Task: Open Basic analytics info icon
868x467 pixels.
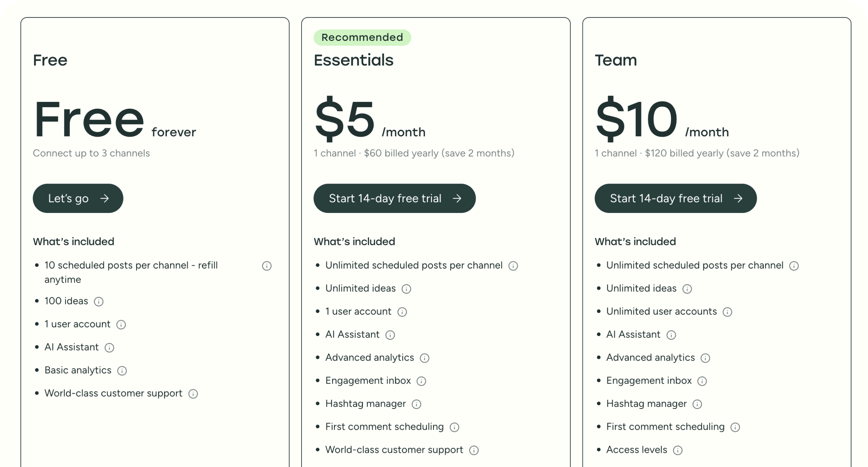Action: pyautogui.click(x=122, y=371)
